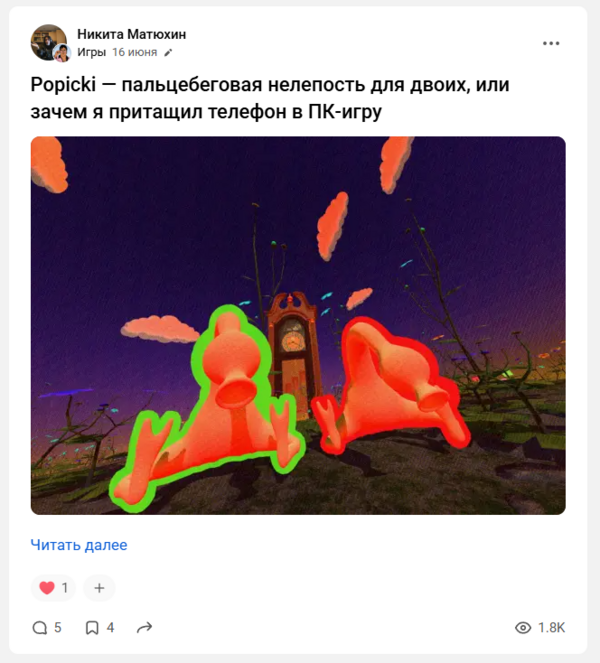Click the small community badge on the avatar
The image size is (600, 663).
[62, 53]
